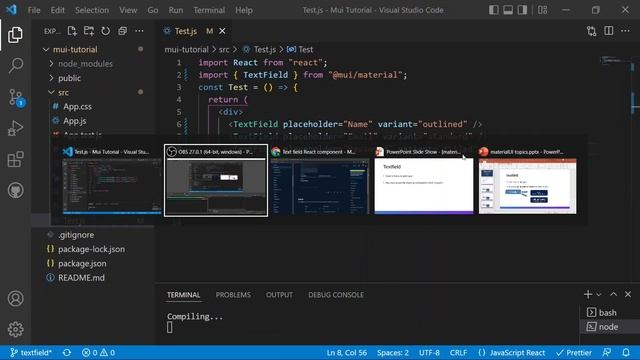Open the Search view in activity bar
Screen dimensions: 640x360
[16, 65]
